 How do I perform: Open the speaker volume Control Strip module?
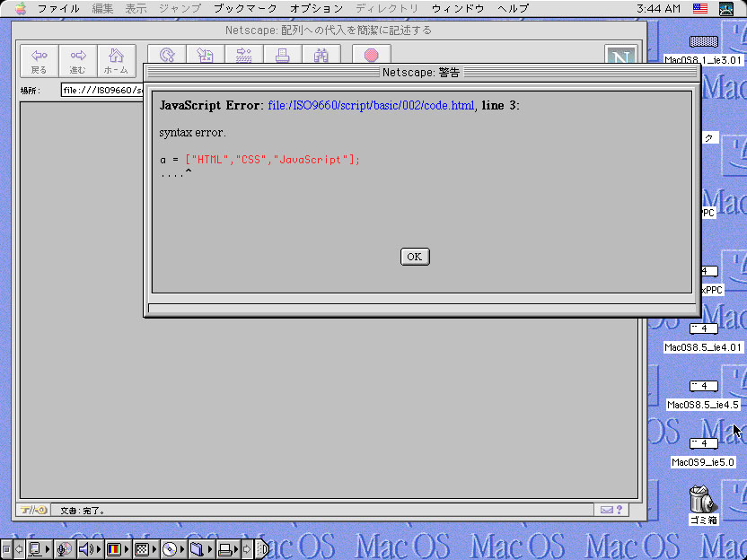pos(90,549)
